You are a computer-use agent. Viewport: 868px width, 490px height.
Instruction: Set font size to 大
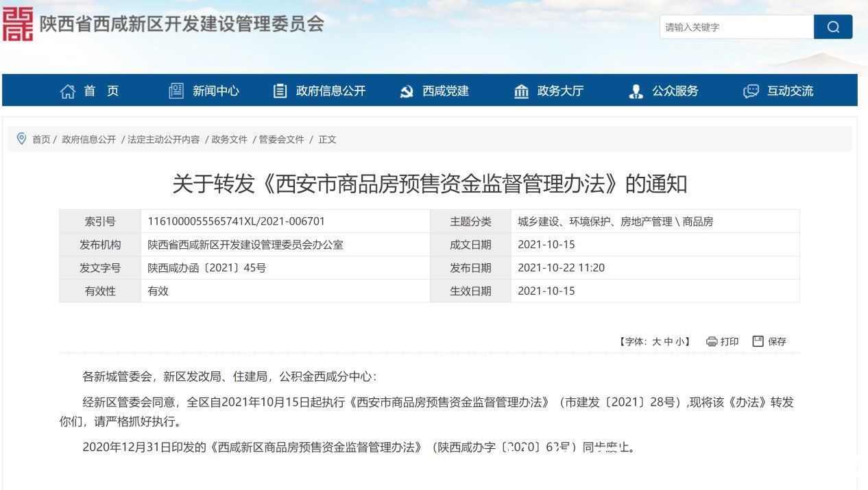(x=656, y=342)
